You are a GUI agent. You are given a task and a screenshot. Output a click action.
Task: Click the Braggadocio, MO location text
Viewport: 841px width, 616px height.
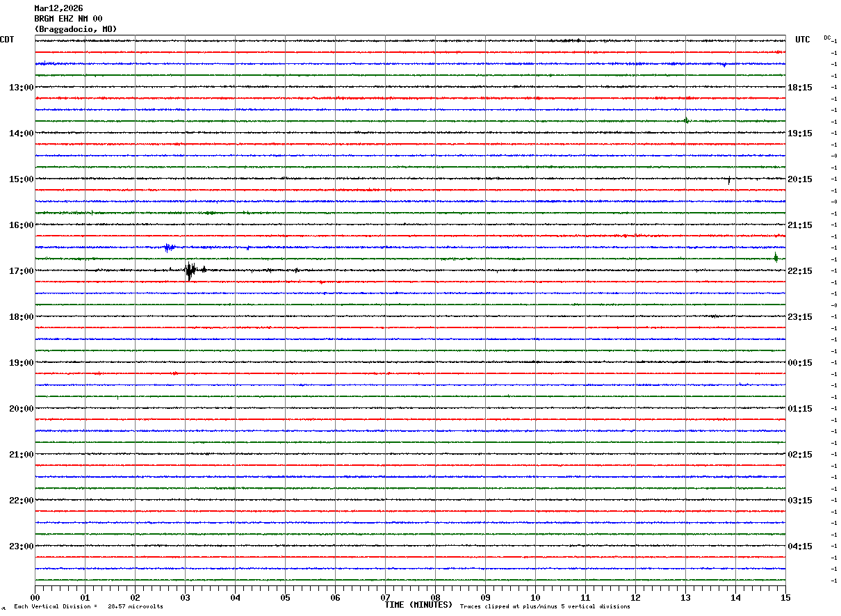(76, 29)
